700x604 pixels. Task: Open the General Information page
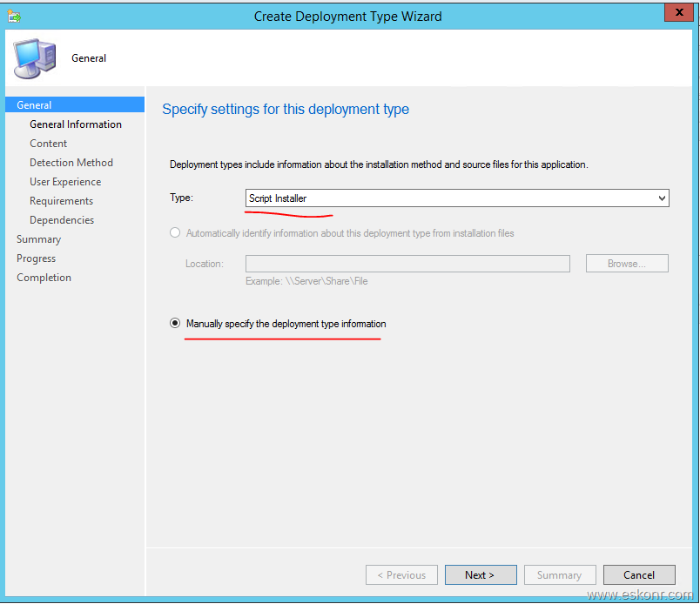(x=76, y=124)
